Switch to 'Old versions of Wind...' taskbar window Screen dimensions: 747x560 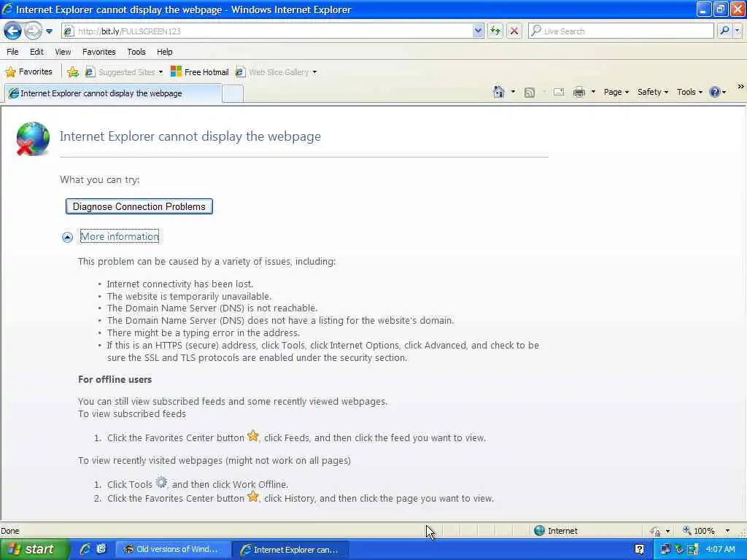coord(174,550)
